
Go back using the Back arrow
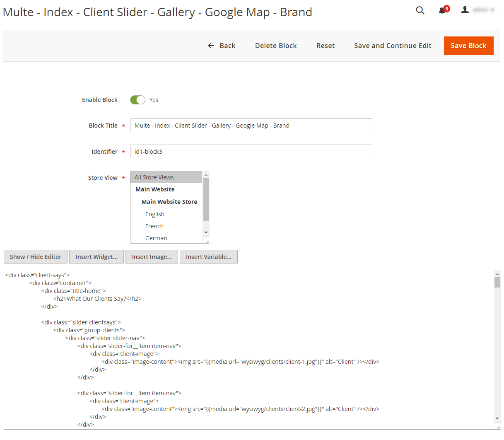click(x=222, y=46)
